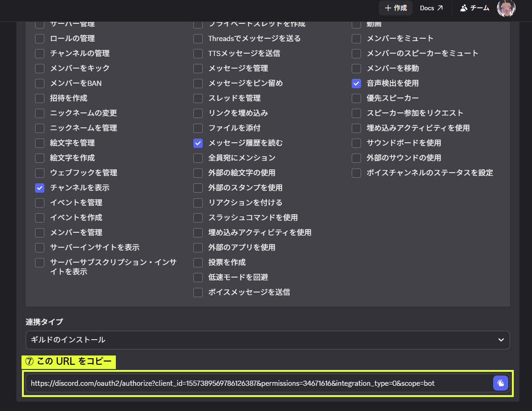The image size is (532, 411).
Task: Check メンバーを移動 permission
Action: (356, 69)
